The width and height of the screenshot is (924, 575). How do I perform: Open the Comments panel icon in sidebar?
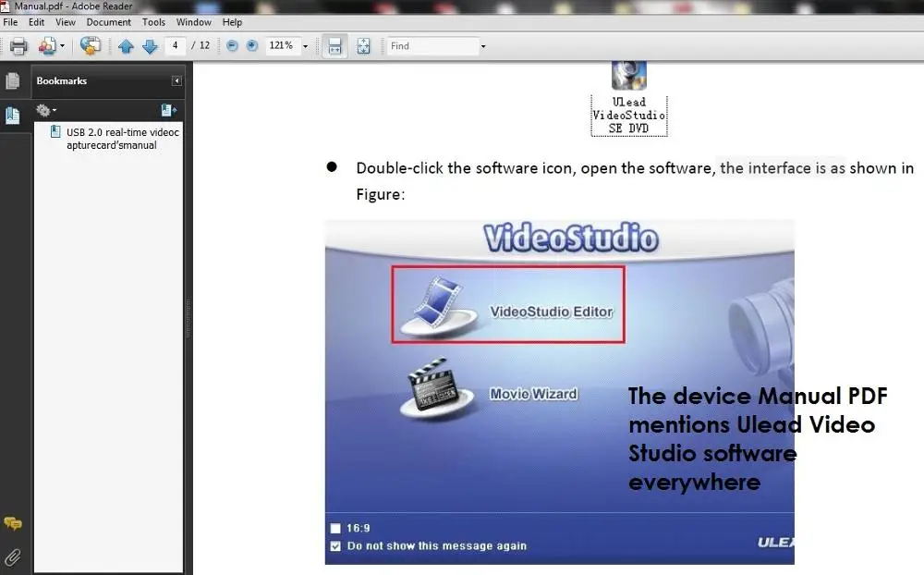click(12, 523)
